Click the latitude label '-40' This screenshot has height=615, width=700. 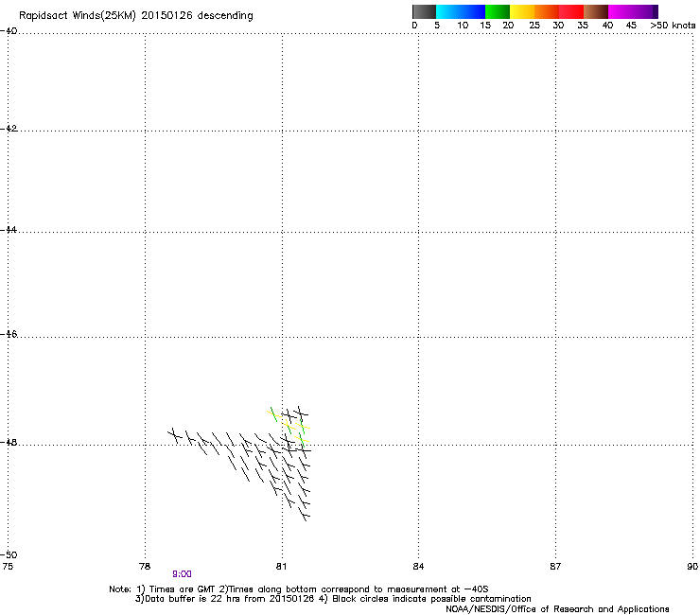[x=9, y=31]
